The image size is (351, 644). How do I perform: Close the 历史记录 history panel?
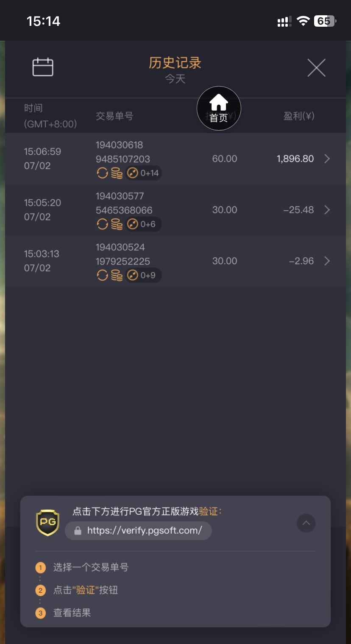click(x=316, y=68)
